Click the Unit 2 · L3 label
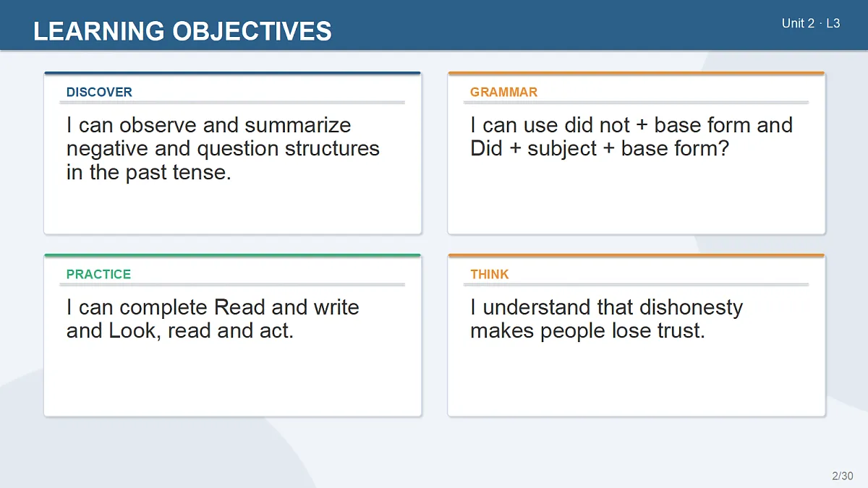 tap(811, 23)
